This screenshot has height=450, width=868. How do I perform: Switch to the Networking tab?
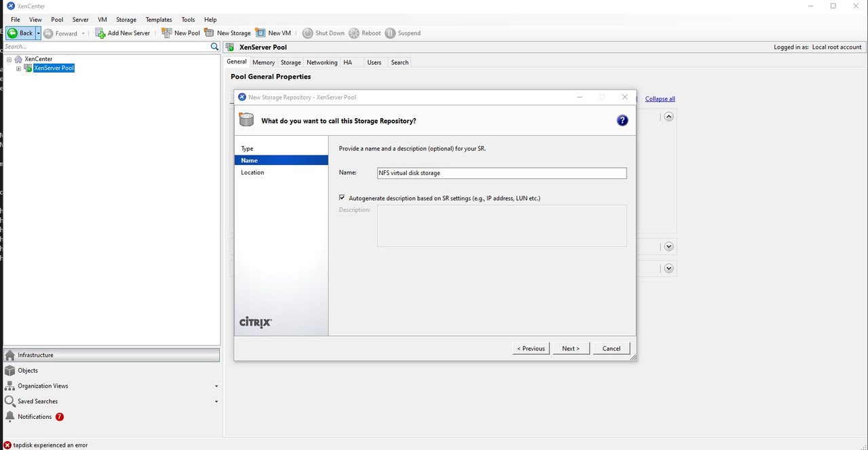[x=322, y=62]
